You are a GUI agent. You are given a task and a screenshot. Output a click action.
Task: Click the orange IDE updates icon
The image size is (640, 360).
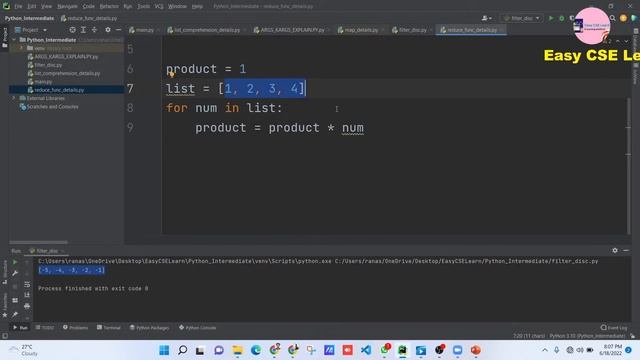pyautogui.click(x=623, y=18)
